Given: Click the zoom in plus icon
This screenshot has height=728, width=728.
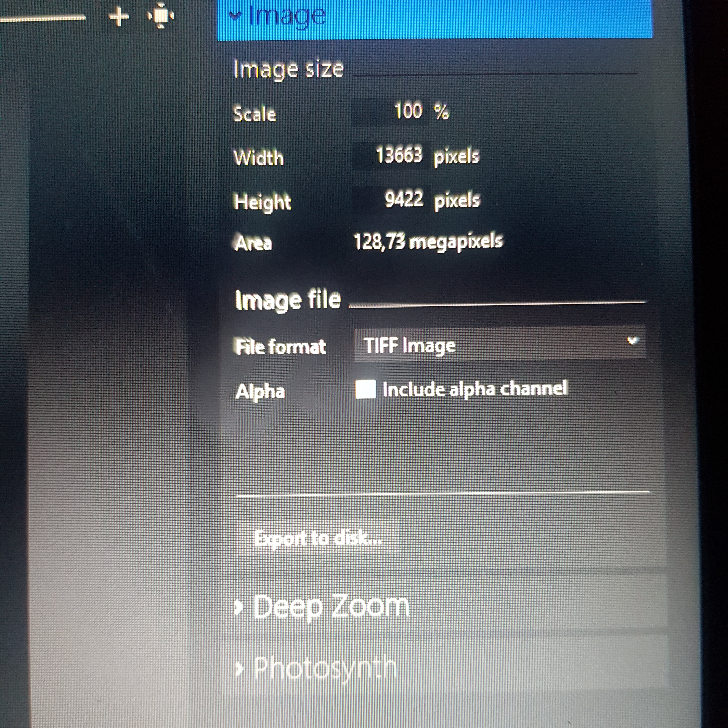Looking at the screenshot, I should pyautogui.click(x=119, y=17).
